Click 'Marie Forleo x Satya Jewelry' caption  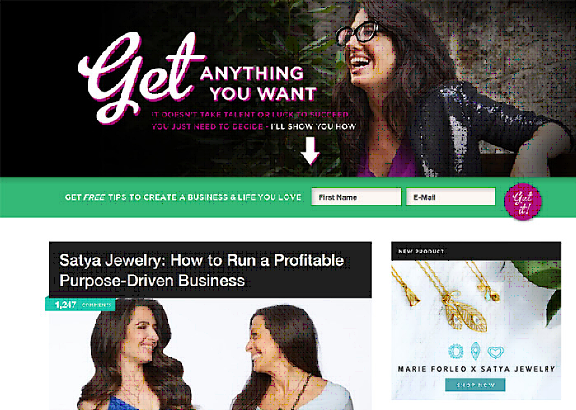[476, 369]
